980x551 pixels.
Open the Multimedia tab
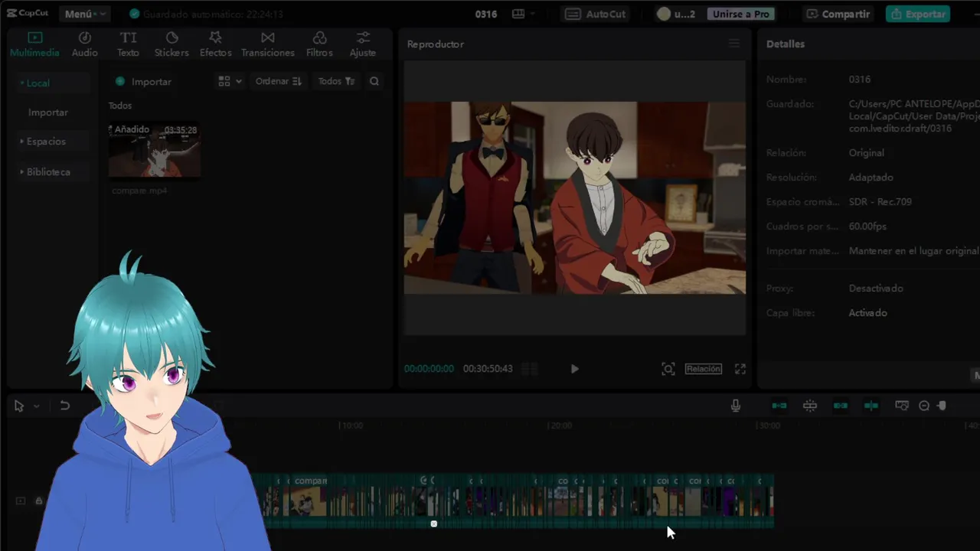[x=34, y=44]
